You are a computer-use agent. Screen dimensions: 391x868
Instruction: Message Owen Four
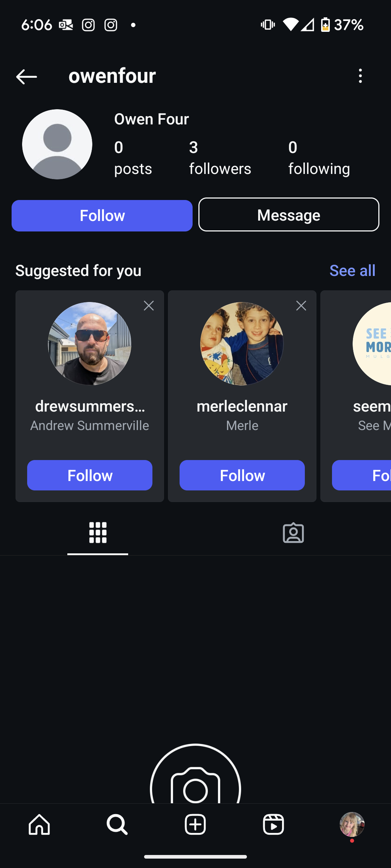[289, 215]
